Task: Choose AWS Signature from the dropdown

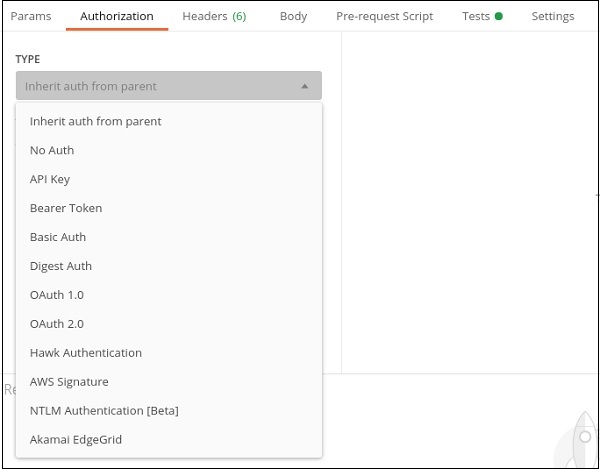Action: [x=69, y=382]
